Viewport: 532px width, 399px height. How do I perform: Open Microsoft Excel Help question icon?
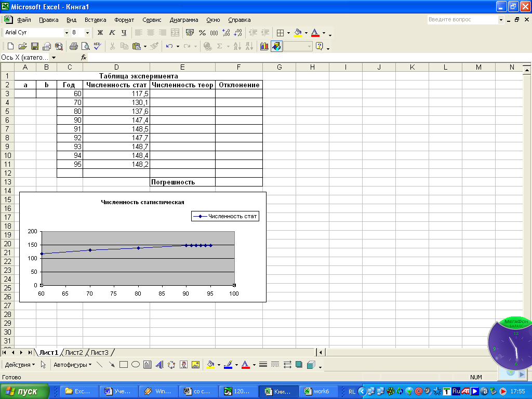pyautogui.click(x=320, y=46)
